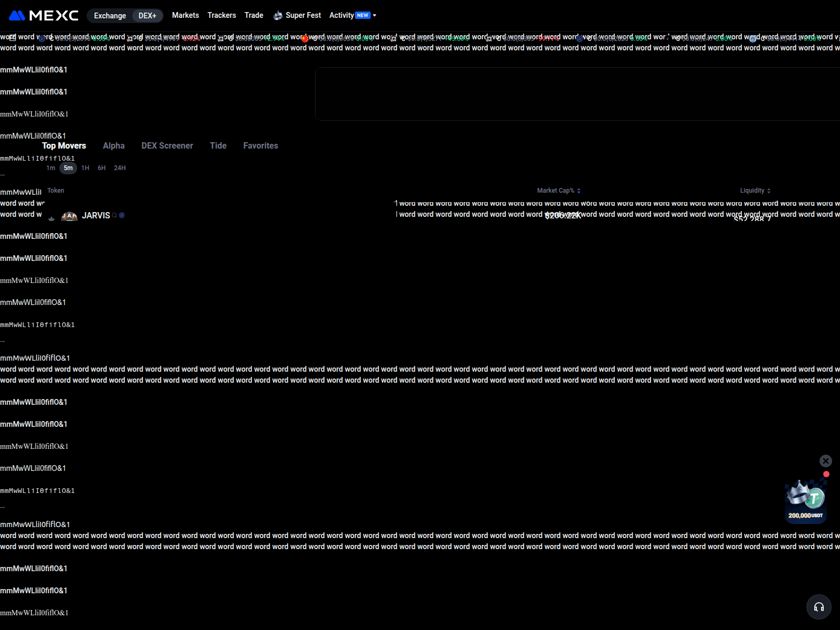Click the search icon beside JARVIS
Image resolution: width=840 pixels, height=630 pixels.
point(114,216)
